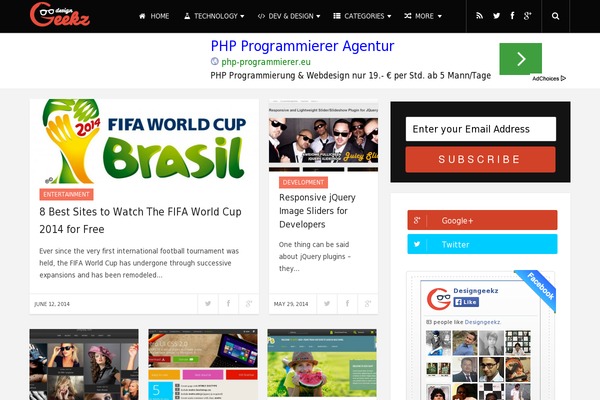Image resolution: width=600 pixels, height=400 pixels.
Task: Open '8 Best Sites to Watch' article title
Action: [x=140, y=220]
